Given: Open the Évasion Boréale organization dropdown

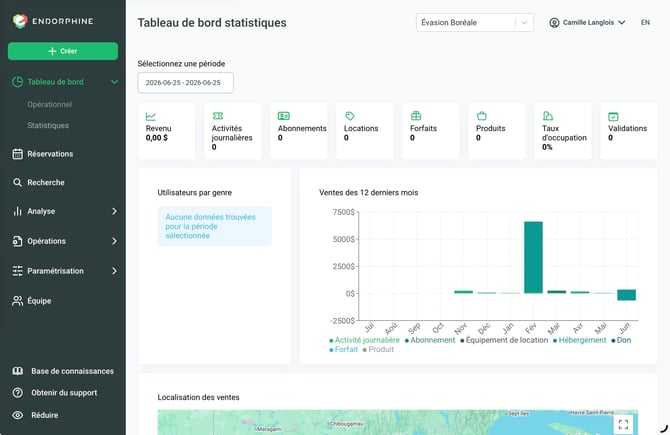Looking at the screenshot, I should click(475, 23).
